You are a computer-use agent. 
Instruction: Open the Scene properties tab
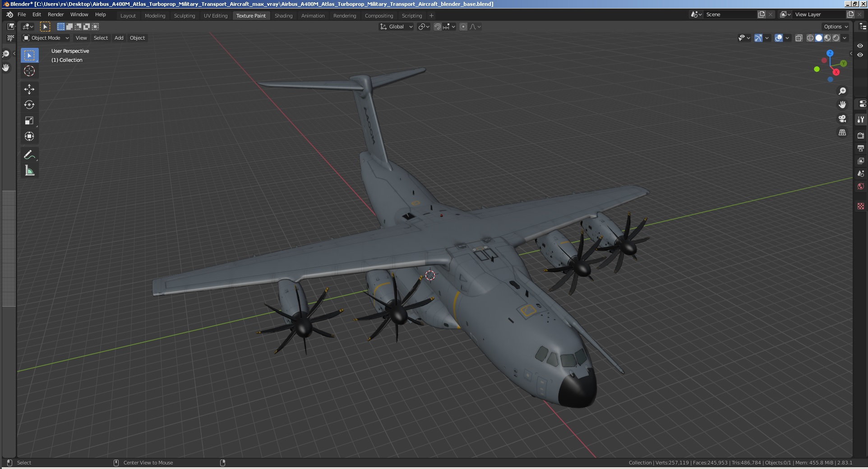861,173
